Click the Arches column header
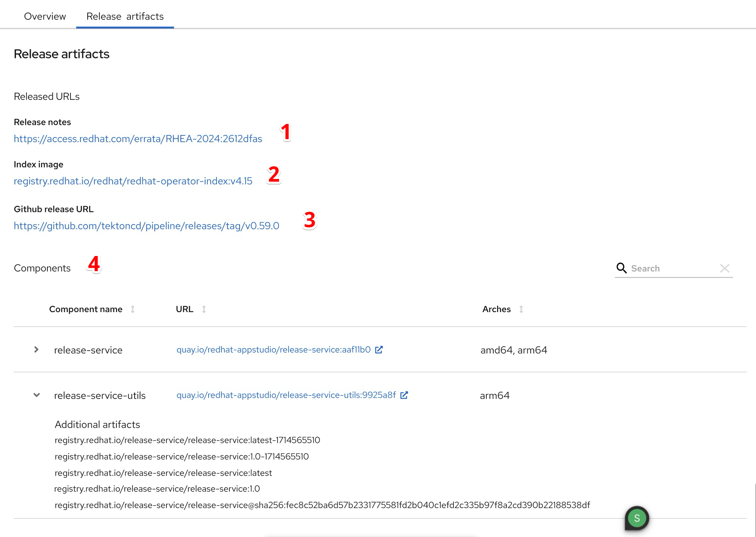The height and width of the screenshot is (537, 756). click(496, 309)
